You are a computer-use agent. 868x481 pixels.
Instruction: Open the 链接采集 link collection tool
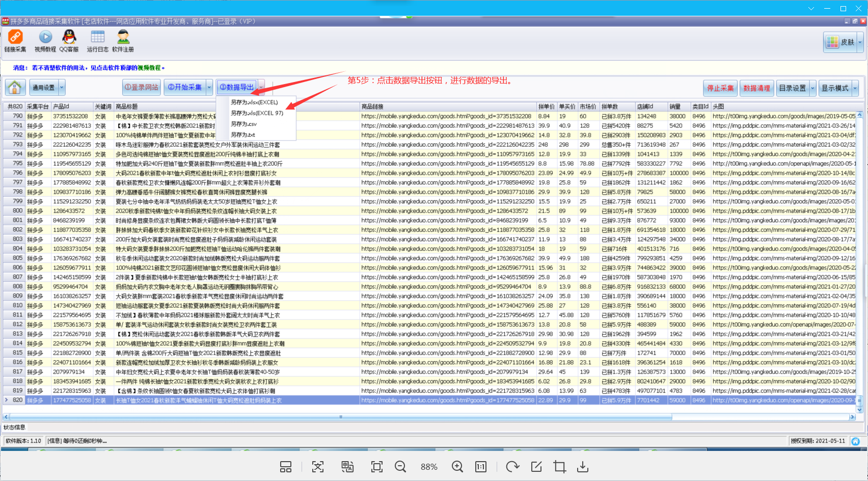point(15,41)
